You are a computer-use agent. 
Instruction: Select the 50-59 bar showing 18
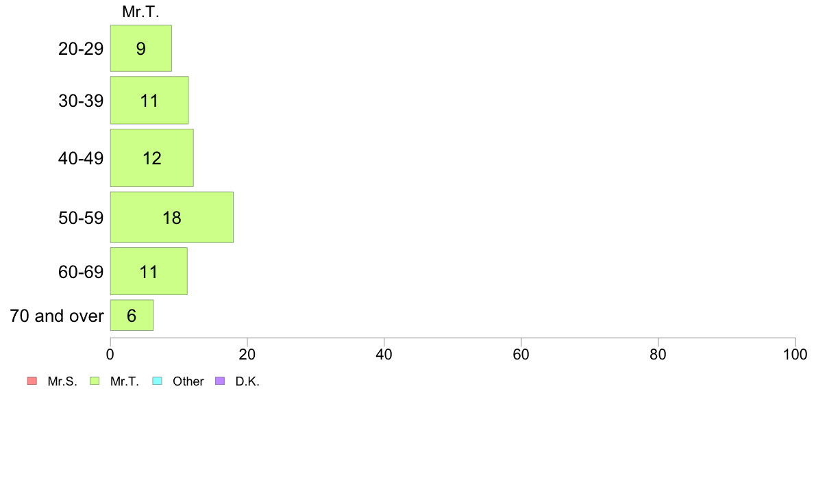coord(172,217)
